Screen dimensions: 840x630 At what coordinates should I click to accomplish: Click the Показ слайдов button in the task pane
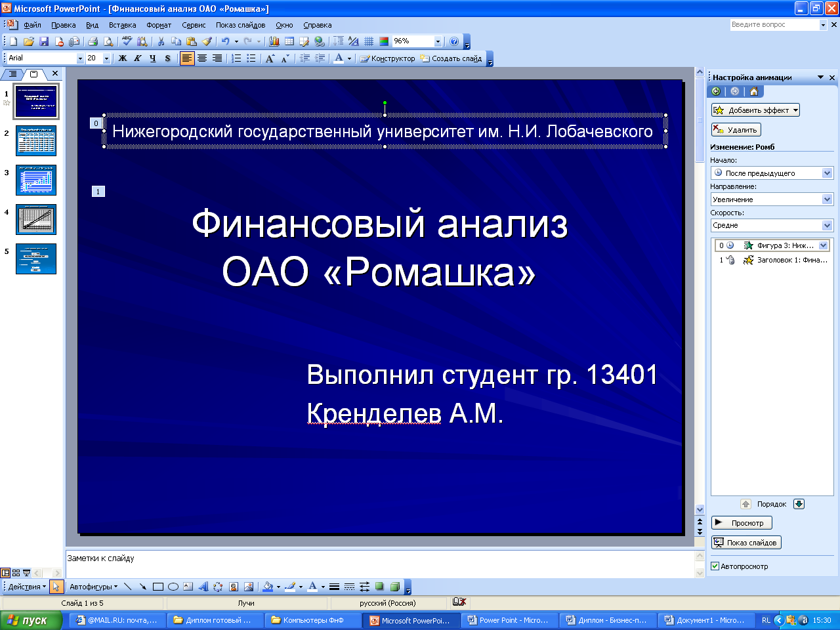tap(746, 543)
